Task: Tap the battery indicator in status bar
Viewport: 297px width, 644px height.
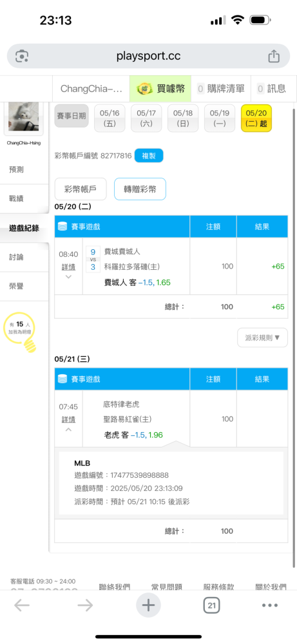Action: pos(260,20)
